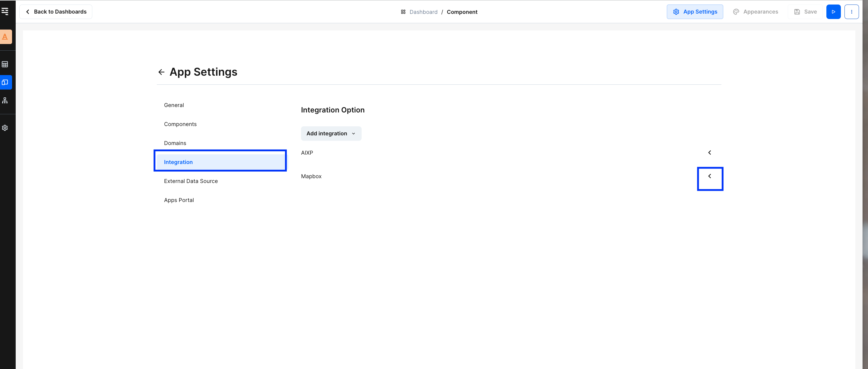Click the back arrow beside App Settings
This screenshot has width=868, height=369.
pyautogui.click(x=161, y=72)
